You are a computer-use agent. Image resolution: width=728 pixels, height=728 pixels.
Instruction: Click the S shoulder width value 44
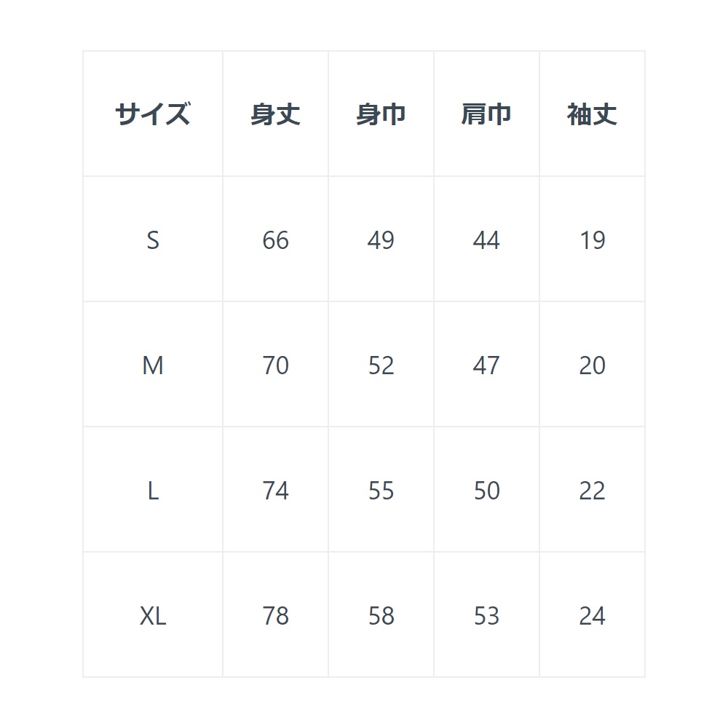pos(486,240)
